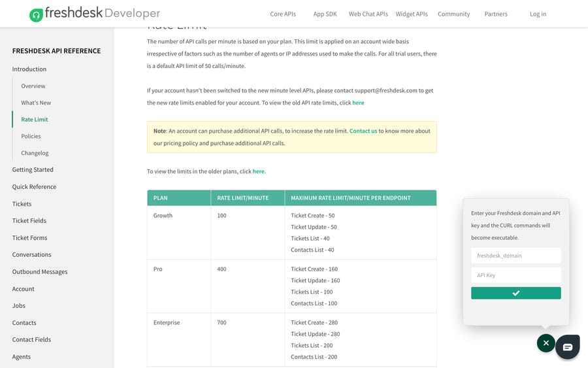
Task: Click the rate limit value 700
Action: [221, 323]
